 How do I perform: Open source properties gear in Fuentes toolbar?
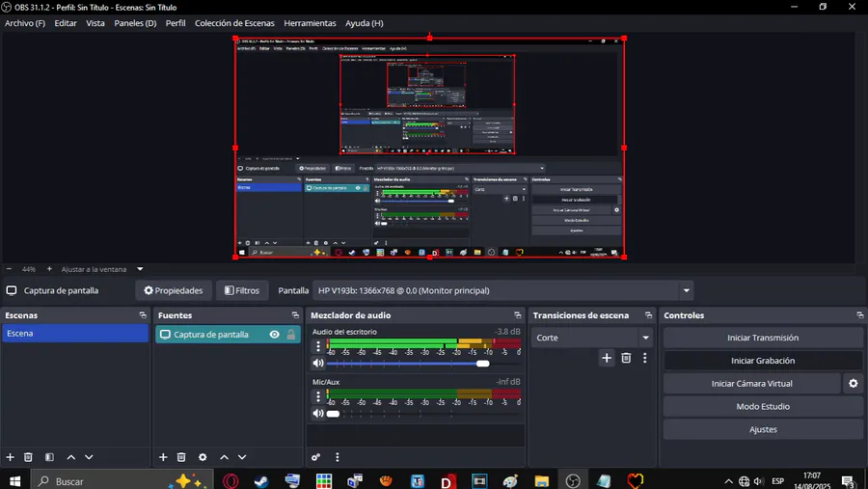[x=203, y=457]
